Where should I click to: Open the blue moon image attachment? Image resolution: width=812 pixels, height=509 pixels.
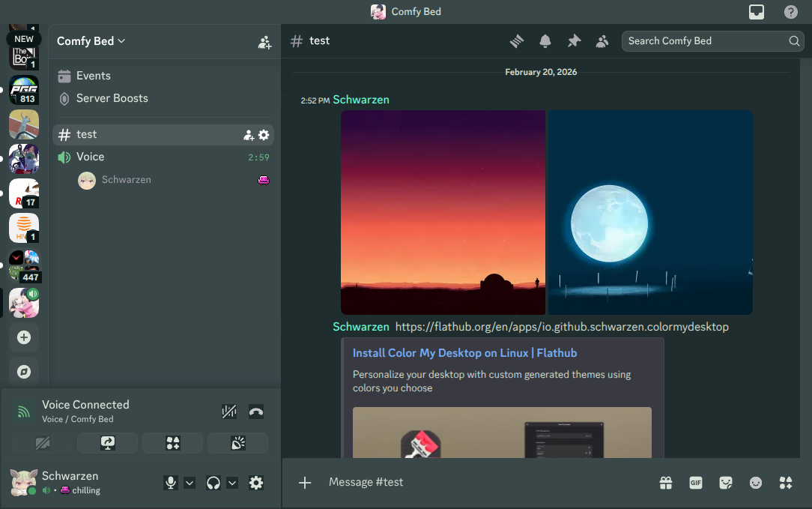tap(650, 212)
